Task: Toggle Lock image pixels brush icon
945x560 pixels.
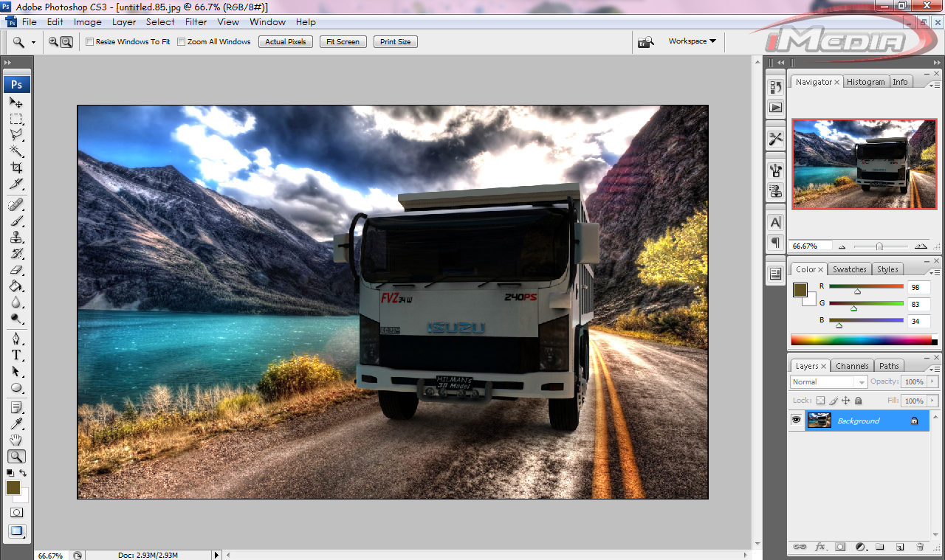Action: pyautogui.click(x=833, y=401)
